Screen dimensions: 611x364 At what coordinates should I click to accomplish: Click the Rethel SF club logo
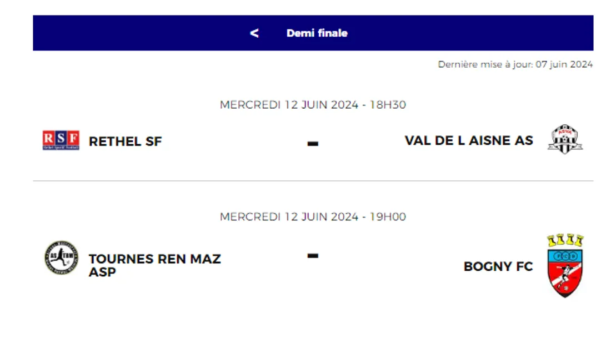61,140
